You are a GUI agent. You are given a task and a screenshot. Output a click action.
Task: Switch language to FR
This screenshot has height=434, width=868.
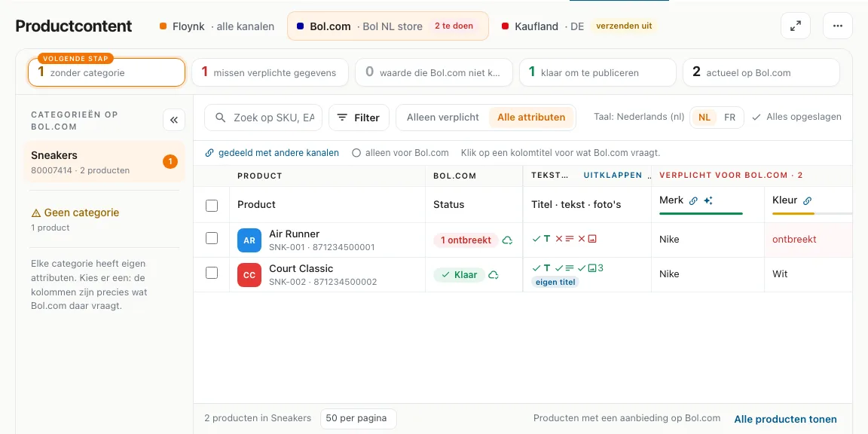coord(729,118)
